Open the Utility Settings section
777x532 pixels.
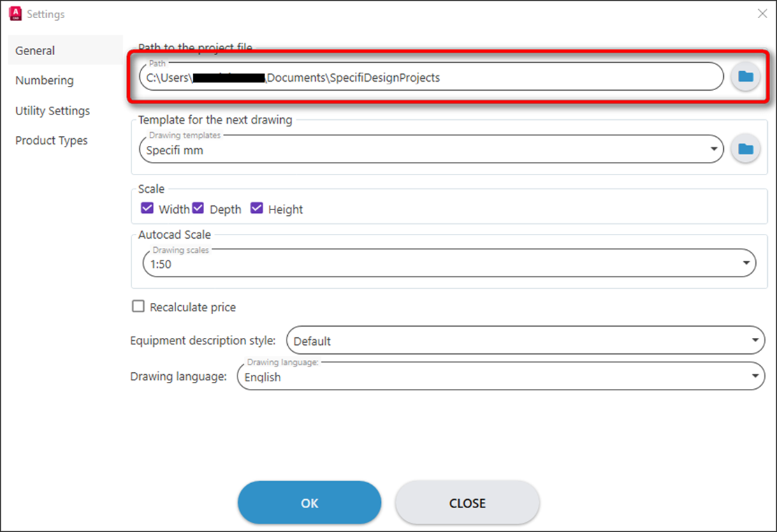(52, 110)
